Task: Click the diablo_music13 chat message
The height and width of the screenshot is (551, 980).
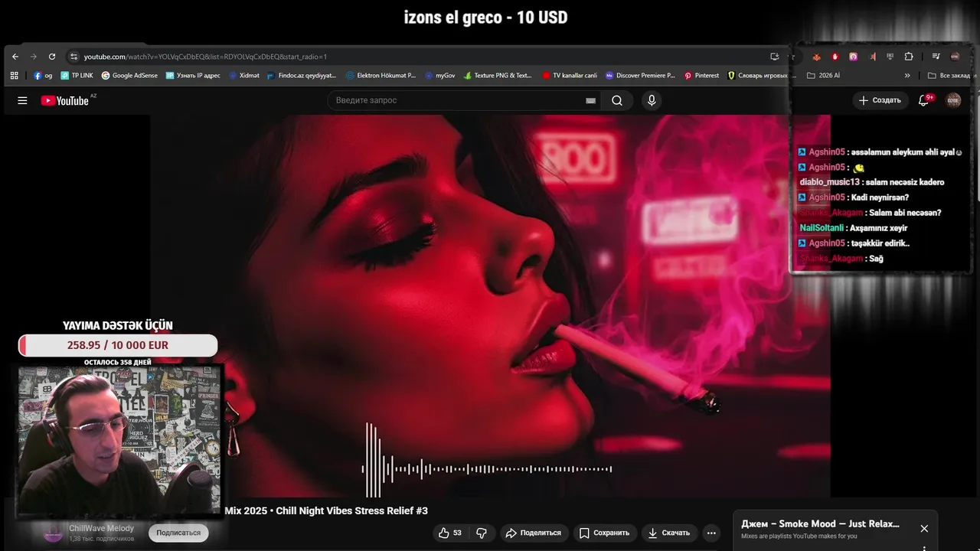Action: pyautogui.click(x=871, y=182)
